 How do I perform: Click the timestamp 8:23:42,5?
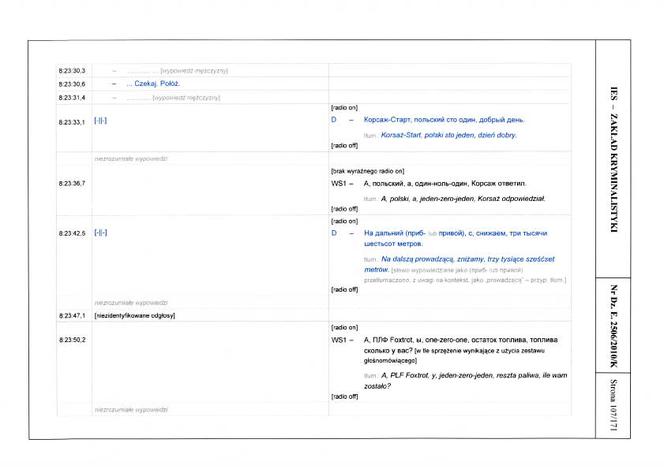point(72,233)
